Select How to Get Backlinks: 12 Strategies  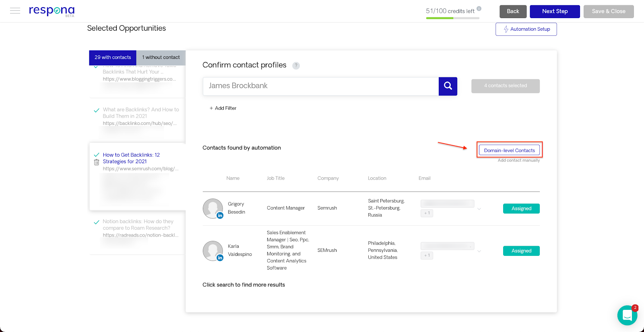[x=131, y=158]
